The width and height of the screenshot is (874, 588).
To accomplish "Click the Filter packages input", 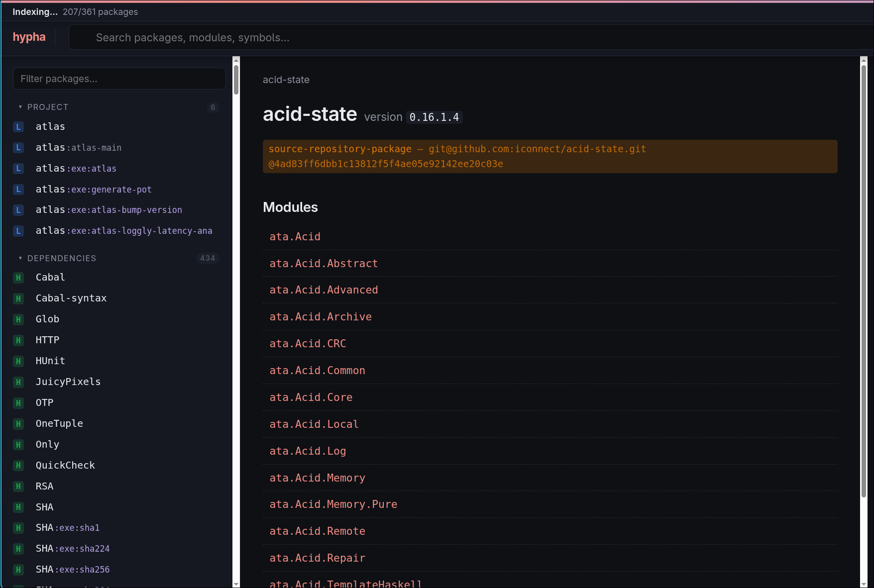I will point(119,79).
